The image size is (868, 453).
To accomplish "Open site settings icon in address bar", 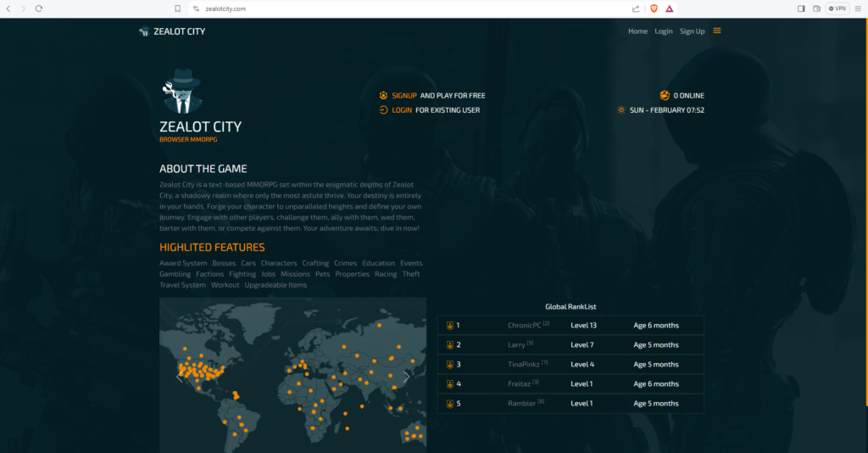I will (x=196, y=8).
